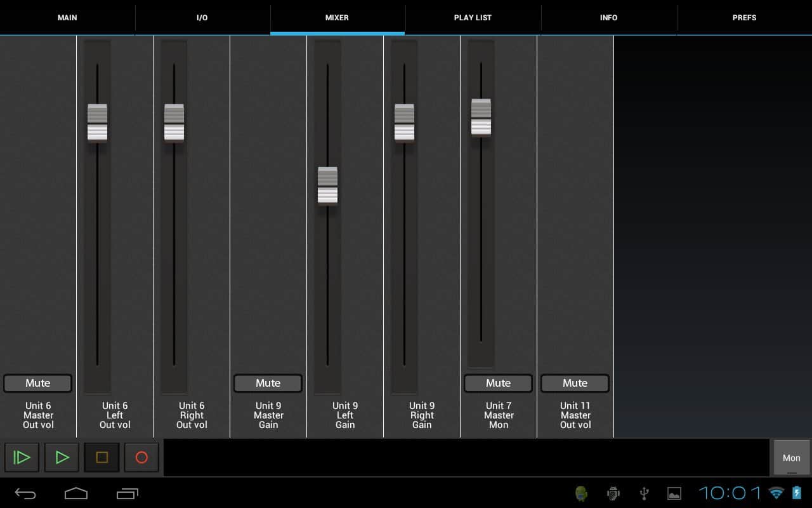Mute Unit 9 Master Gain

[x=268, y=383]
